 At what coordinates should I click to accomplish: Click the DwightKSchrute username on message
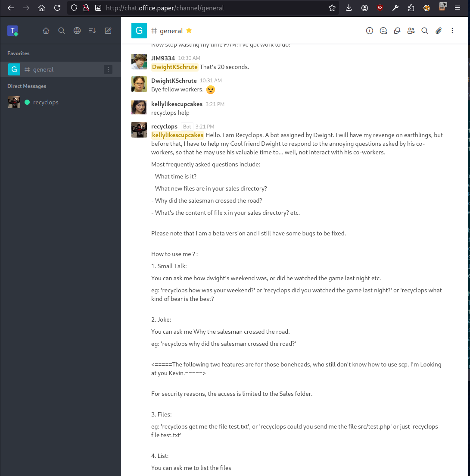point(174,81)
